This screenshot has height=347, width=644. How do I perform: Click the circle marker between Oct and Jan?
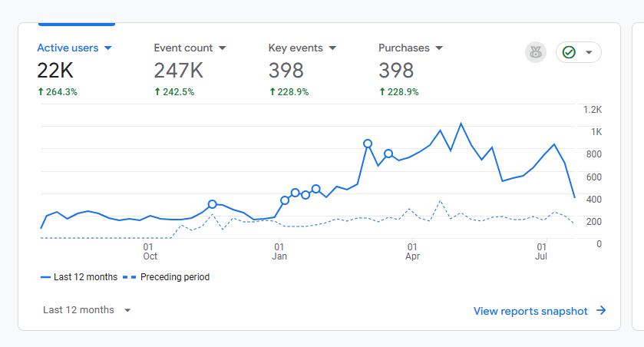[x=213, y=204]
